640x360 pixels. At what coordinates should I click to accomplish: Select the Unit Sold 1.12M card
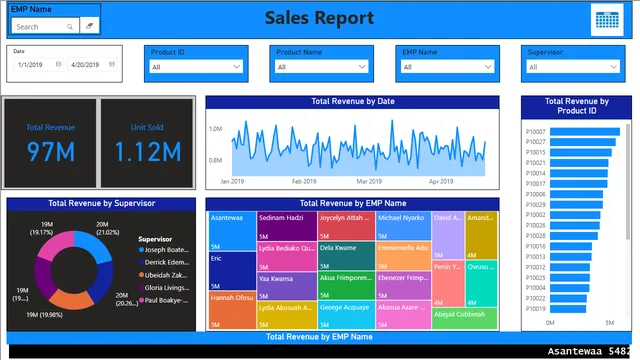click(147, 143)
